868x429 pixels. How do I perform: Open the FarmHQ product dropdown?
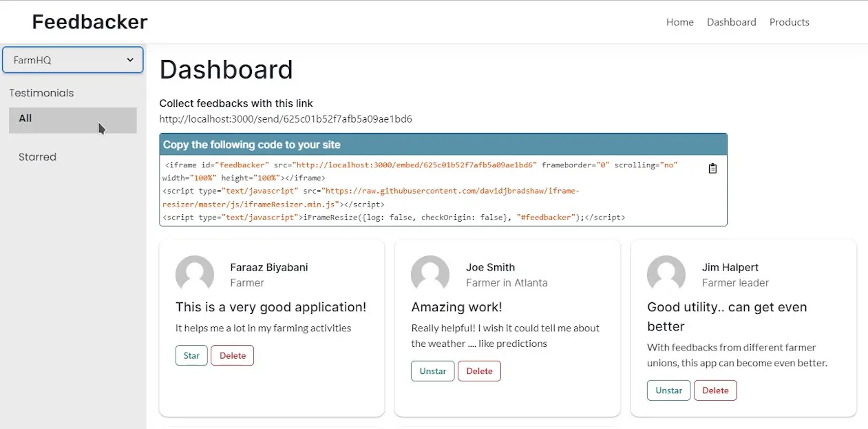tap(73, 60)
